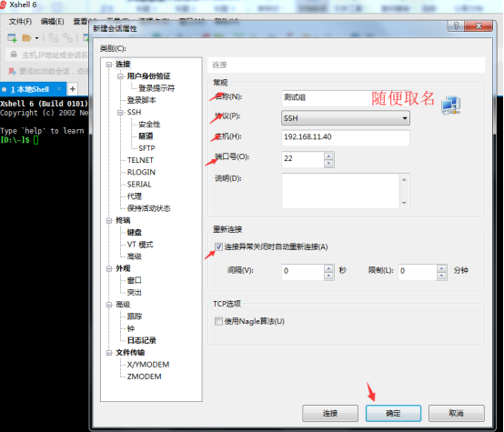504x432 pixels.
Task: Select 登录脚本 in the category tree
Action: [x=141, y=100]
